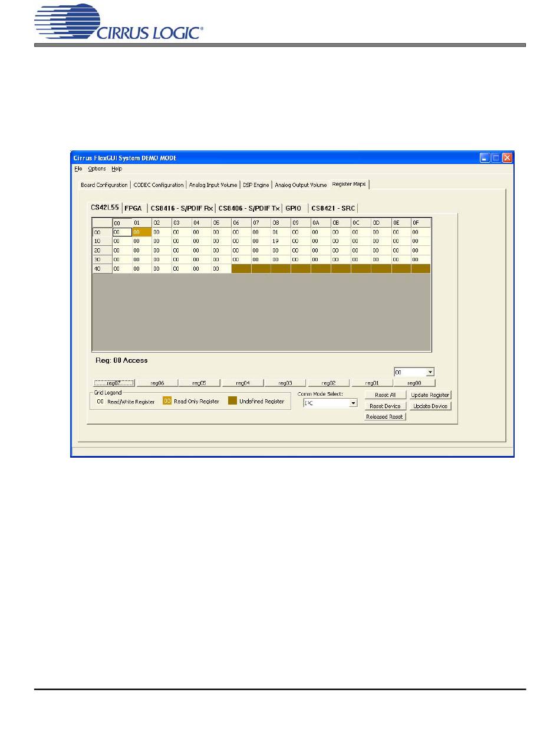This screenshot has width=560, height=736.
Task: Click the row header 30
Action: pyautogui.click(x=103, y=259)
